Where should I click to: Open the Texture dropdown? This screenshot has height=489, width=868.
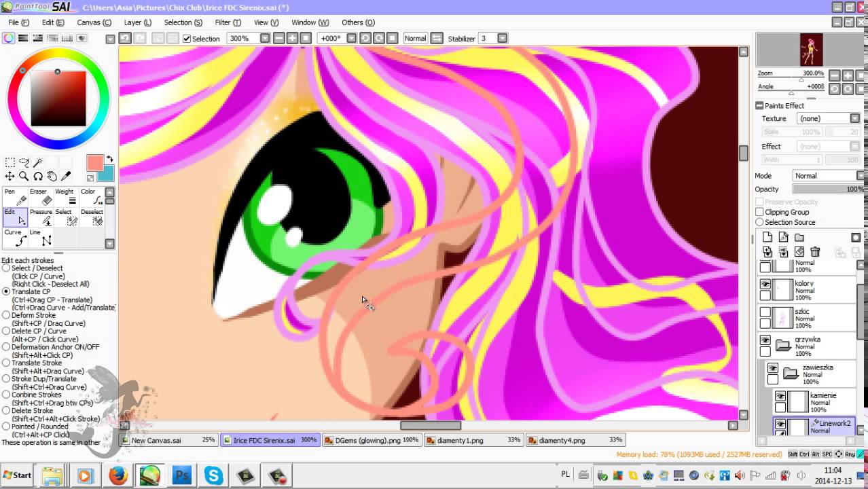point(855,118)
